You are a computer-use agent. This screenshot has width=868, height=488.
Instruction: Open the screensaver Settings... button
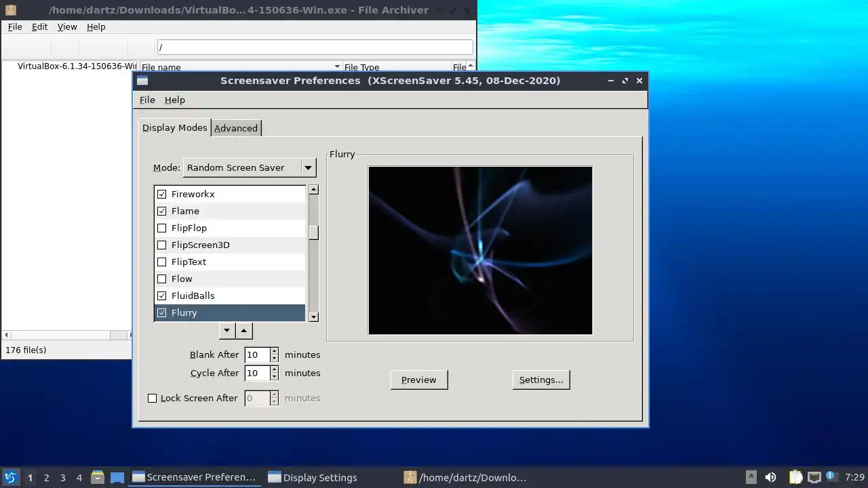click(x=541, y=380)
